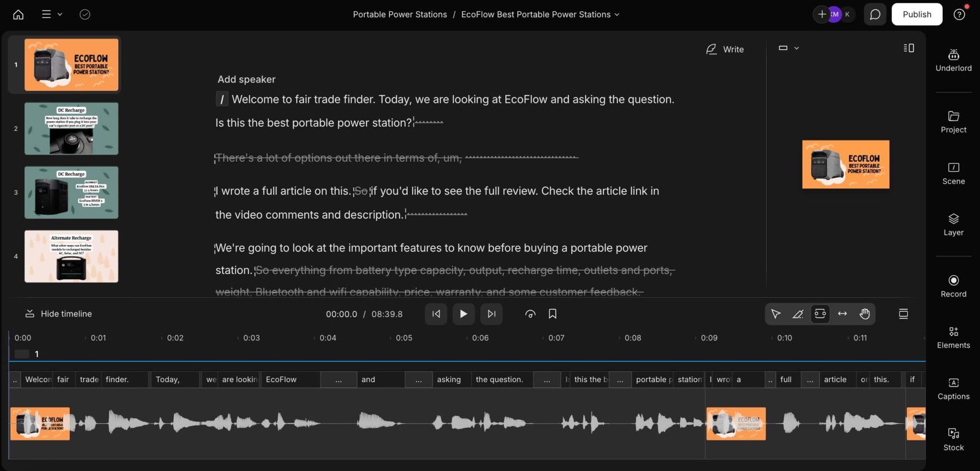
Task: Select the hand pan tool
Action: (x=864, y=314)
